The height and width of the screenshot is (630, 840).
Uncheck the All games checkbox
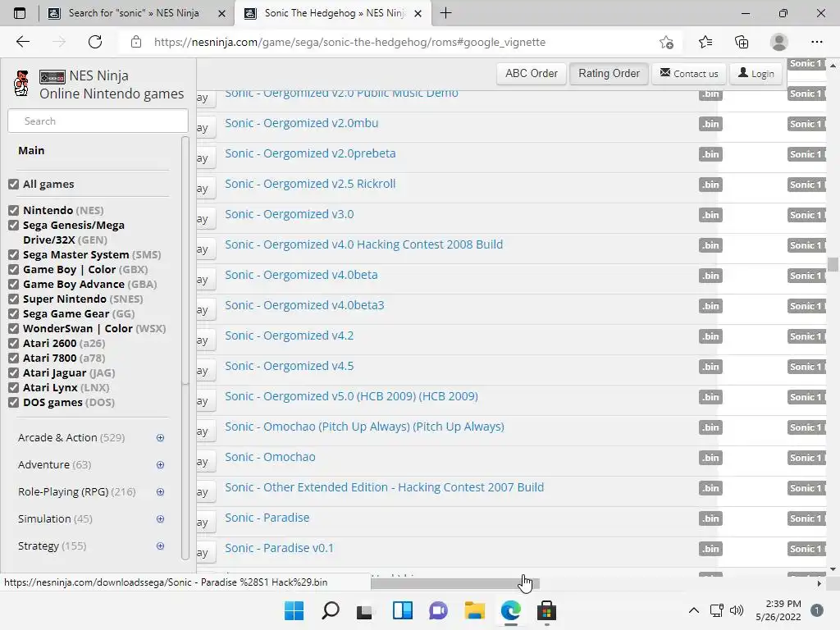tap(14, 185)
